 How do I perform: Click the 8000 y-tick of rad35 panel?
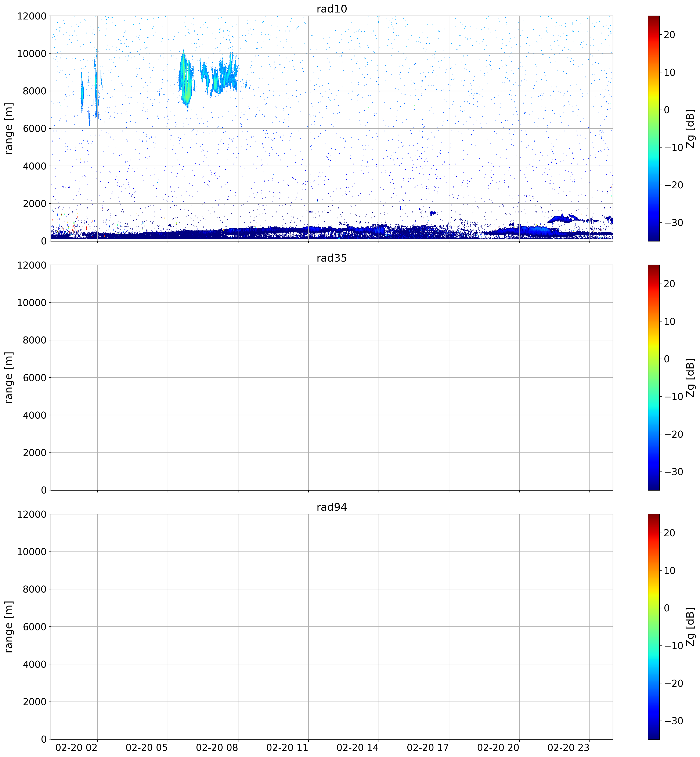pyautogui.click(x=35, y=340)
